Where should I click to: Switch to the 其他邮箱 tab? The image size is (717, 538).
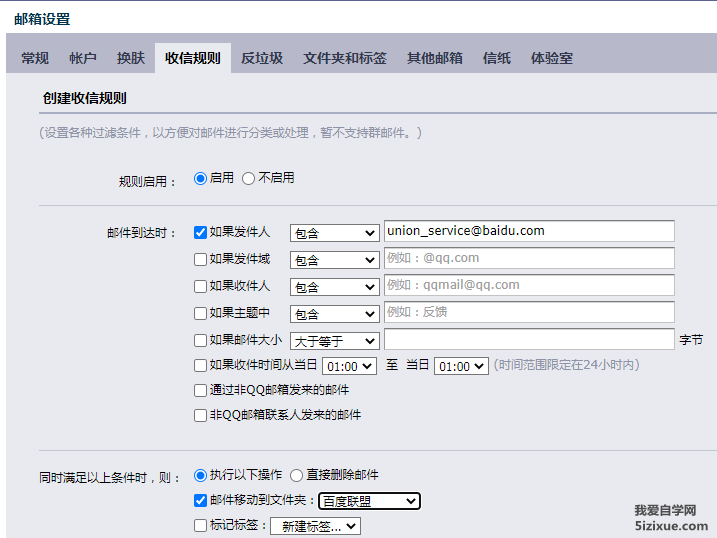(x=435, y=58)
